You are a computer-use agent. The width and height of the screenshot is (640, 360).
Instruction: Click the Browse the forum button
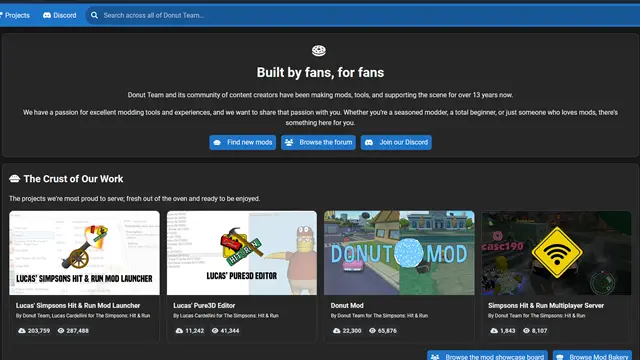coord(318,142)
